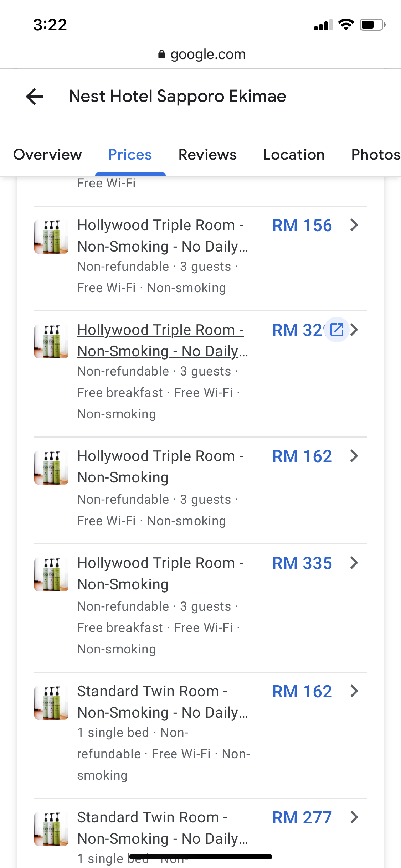Go to the Location tab
The height and width of the screenshot is (868, 401).
point(294,155)
